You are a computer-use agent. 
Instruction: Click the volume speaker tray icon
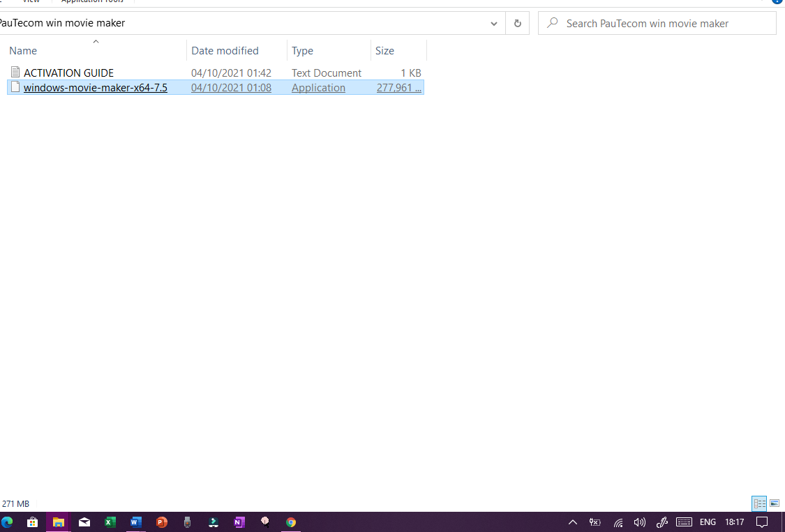[640, 522]
